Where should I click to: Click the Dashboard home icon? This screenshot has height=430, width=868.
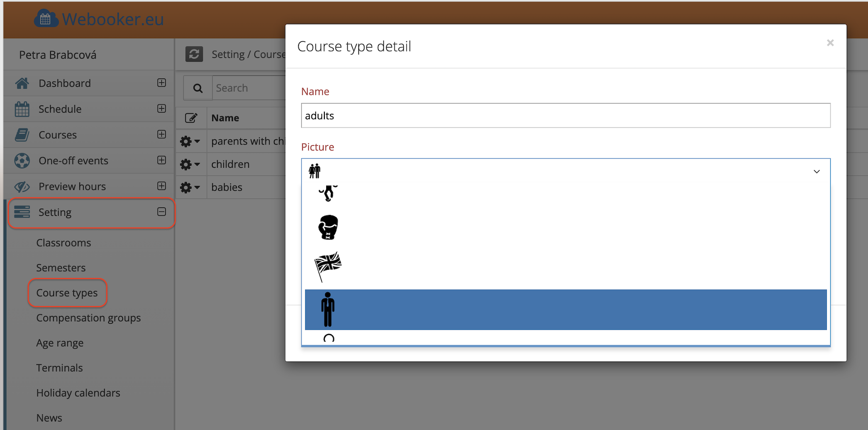(22, 83)
